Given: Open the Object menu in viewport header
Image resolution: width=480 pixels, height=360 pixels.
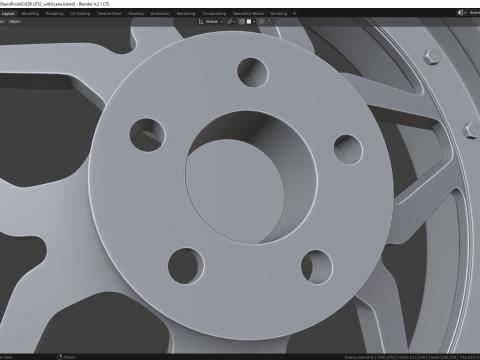Looking at the screenshot, I should pyautogui.click(x=15, y=22).
